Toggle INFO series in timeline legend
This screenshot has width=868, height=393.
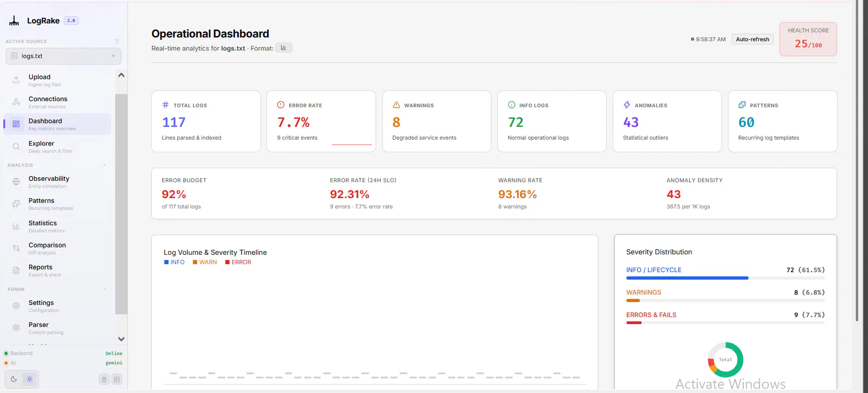[174, 262]
